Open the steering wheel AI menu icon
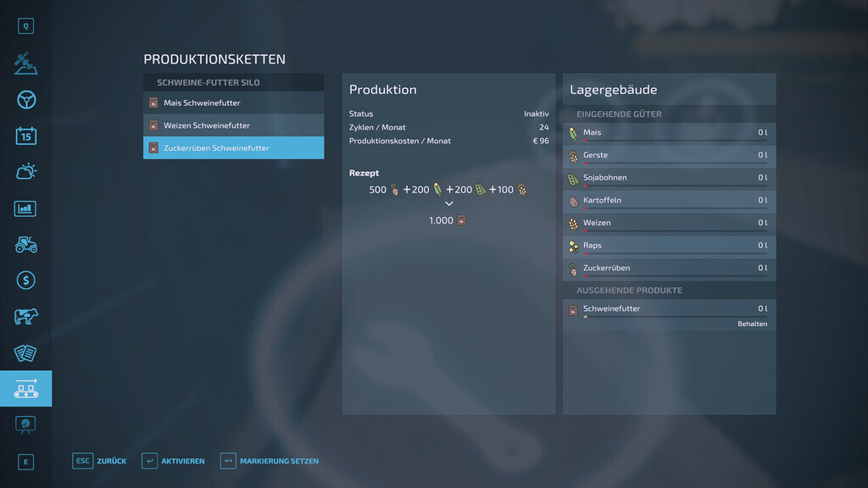Screen dimensions: 868x488 tap(26, 100)
